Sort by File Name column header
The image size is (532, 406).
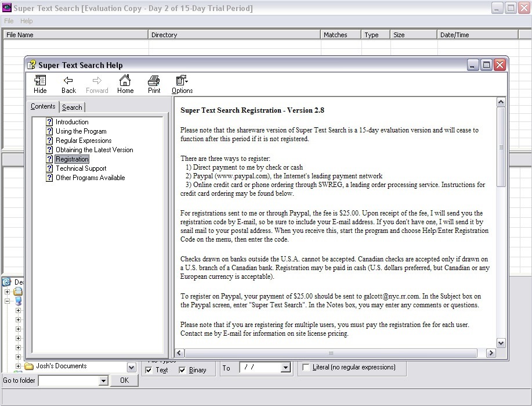(75, 35)
